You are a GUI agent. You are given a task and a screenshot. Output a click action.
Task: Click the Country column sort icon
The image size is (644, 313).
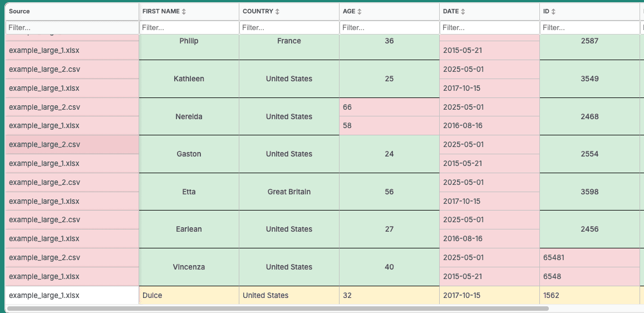tap(278, 12)
